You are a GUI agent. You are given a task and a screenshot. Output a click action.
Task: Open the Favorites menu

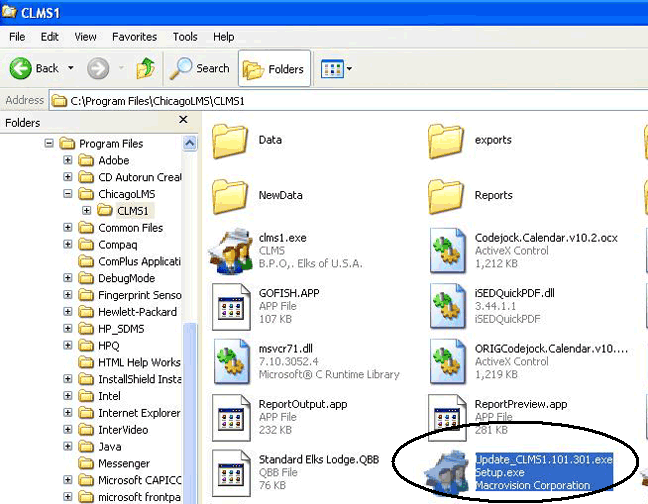pyautogui.click(x=134, y=37)
